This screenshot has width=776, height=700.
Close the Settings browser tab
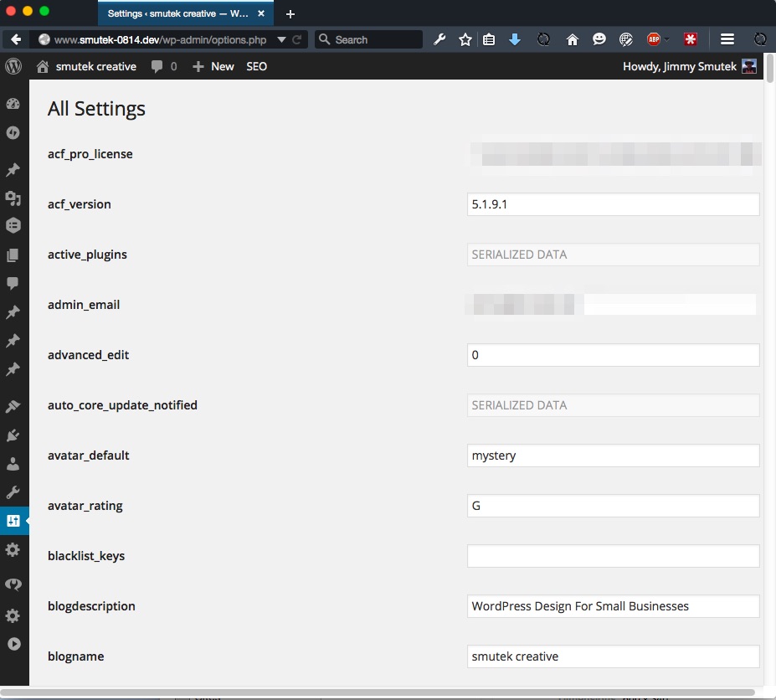click(261, 13)
